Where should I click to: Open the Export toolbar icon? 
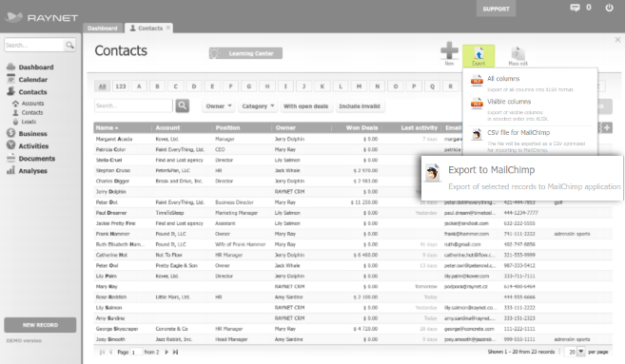click(x=479, y=56)
